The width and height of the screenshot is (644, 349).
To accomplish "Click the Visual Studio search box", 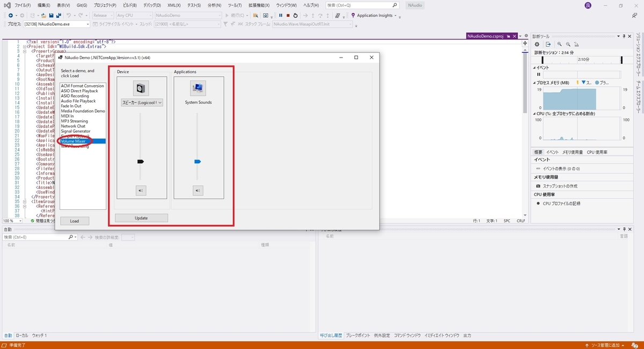I will pos(362,5).
